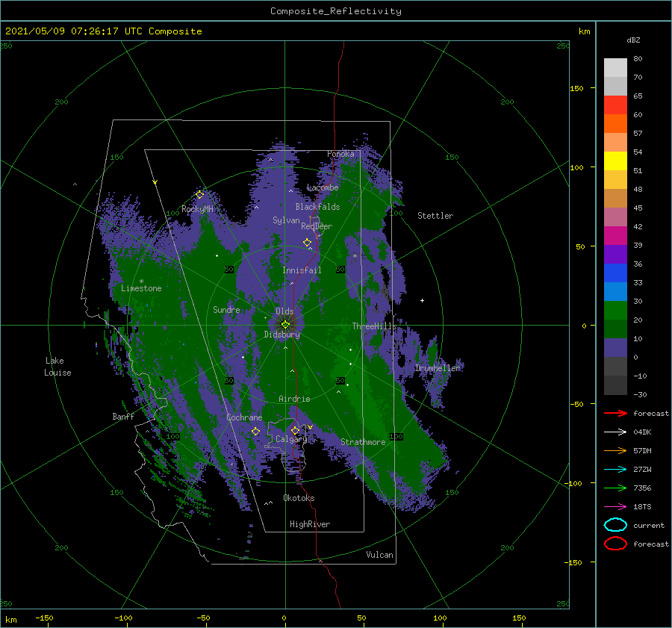Click the cyan current ellipse legend icon
The image size is (672, 628).
615,525
